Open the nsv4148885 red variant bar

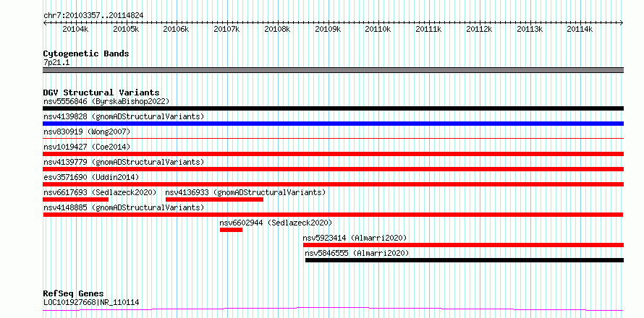click(333, 215)
